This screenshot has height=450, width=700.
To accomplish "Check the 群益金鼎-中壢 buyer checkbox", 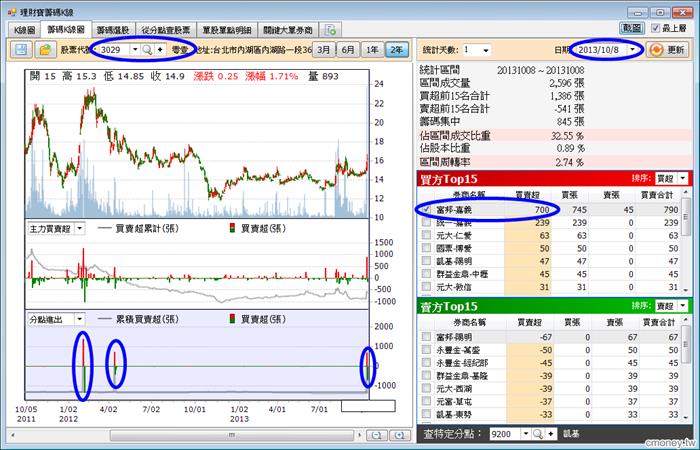I will [426, 274].
